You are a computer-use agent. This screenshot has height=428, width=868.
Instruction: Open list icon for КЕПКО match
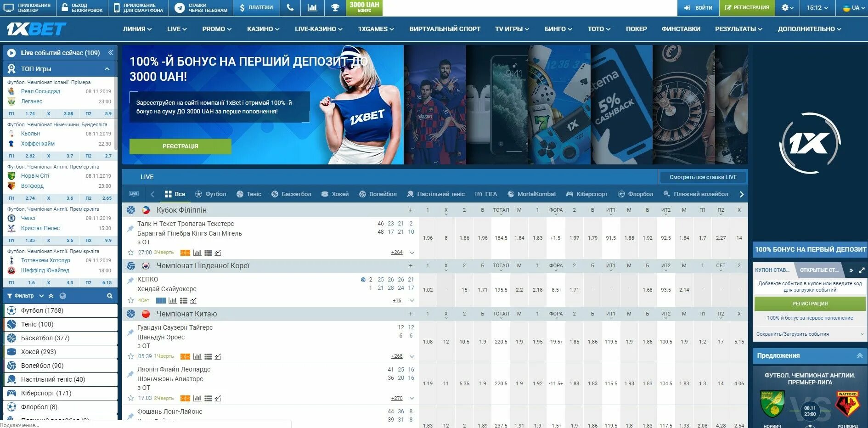point(184,300)
